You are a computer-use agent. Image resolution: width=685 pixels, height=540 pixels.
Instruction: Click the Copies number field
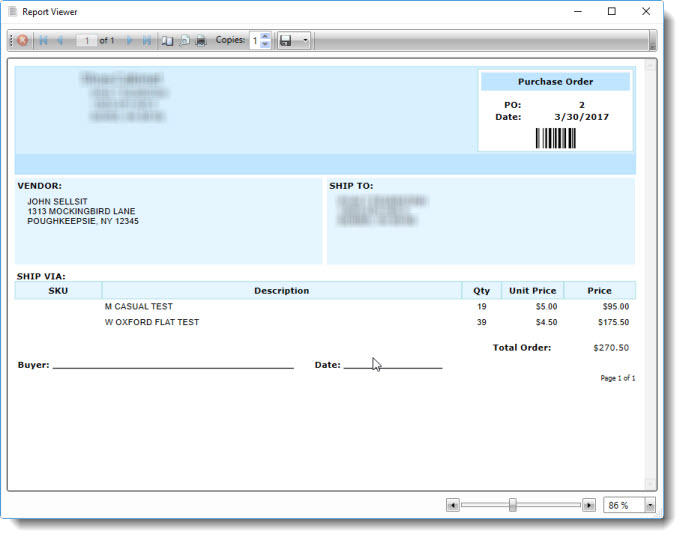pyautogui.click(x=255, y=41)
